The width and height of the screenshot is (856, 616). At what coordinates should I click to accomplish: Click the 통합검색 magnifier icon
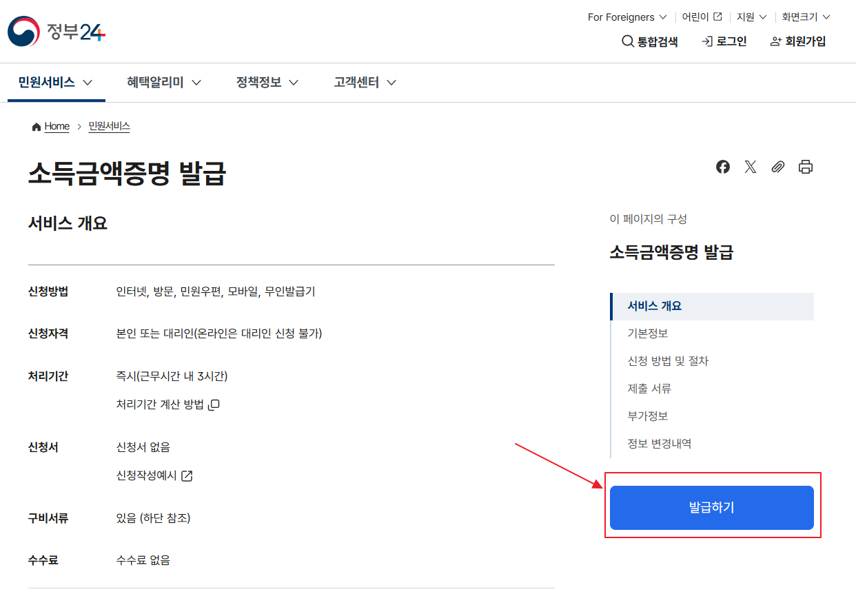coord(627,41)
